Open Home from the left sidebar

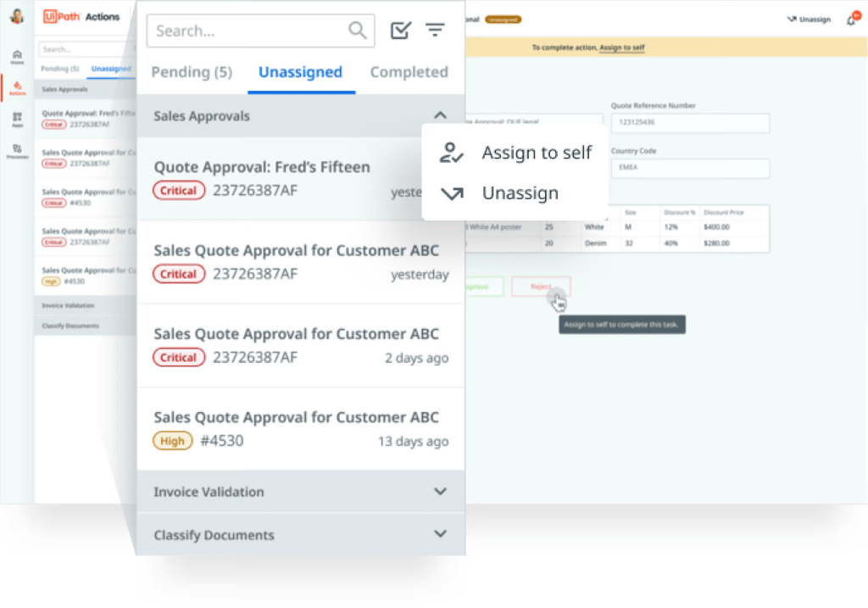click(17, 55)
